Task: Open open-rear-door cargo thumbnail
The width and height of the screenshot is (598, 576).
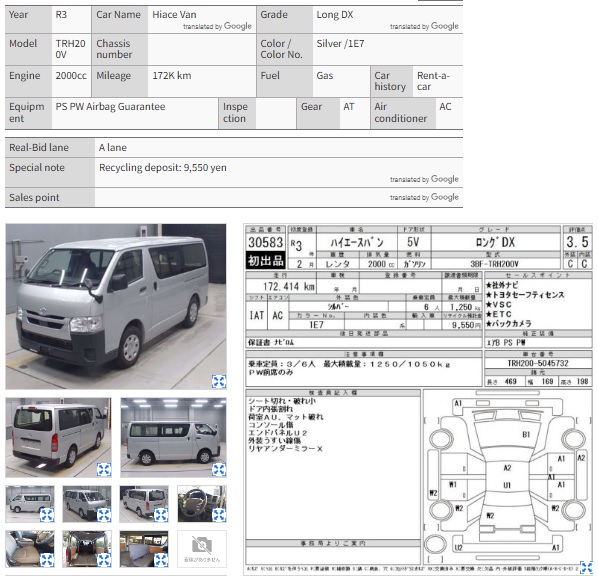Action: pyautogui.click(x=87, y=549)
